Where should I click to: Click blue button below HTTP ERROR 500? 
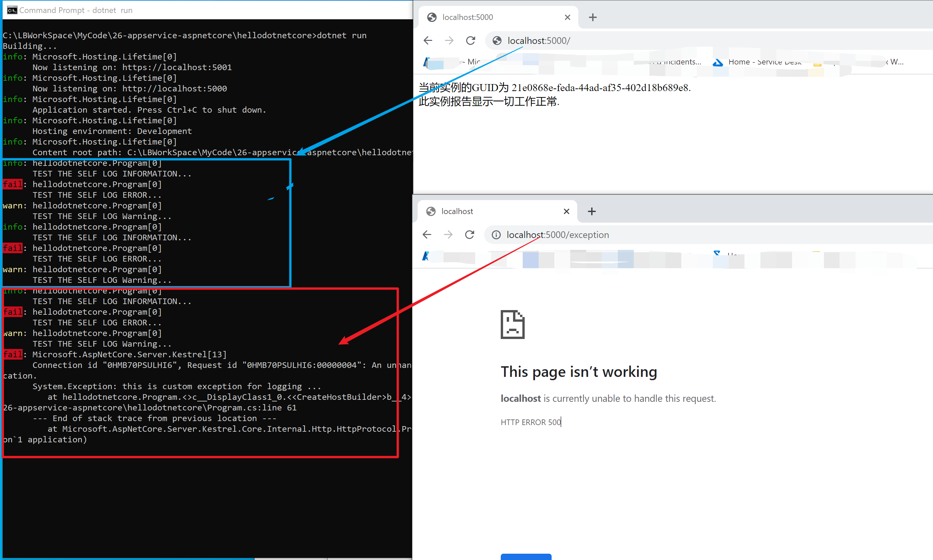coord(526,557)
